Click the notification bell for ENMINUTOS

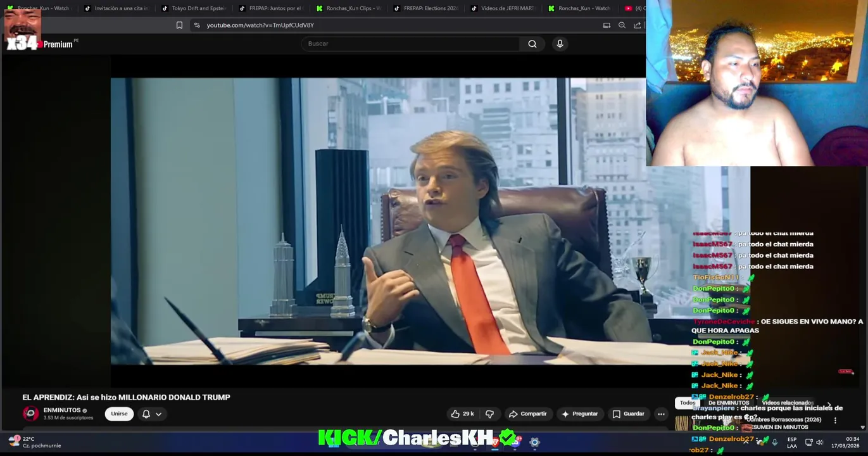tap(146, 414)
